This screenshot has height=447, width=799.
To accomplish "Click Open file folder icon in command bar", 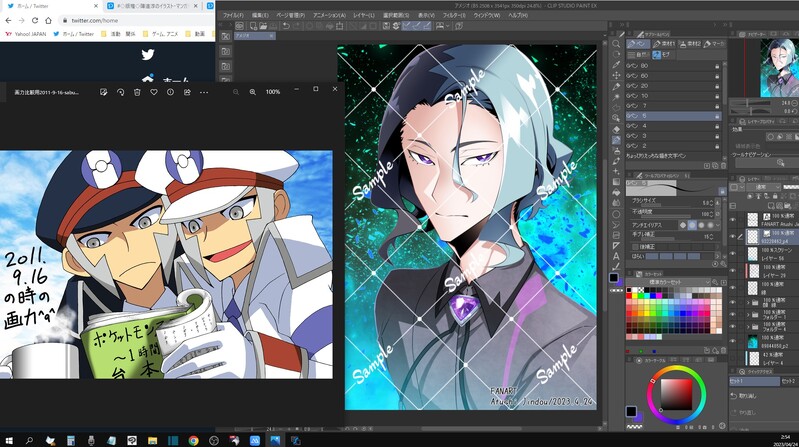I will [263, 26].
